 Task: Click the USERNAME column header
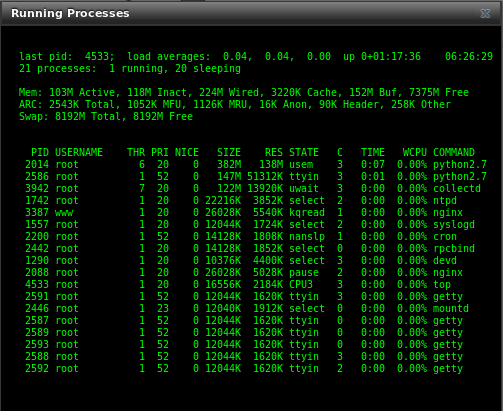[79, 152]
